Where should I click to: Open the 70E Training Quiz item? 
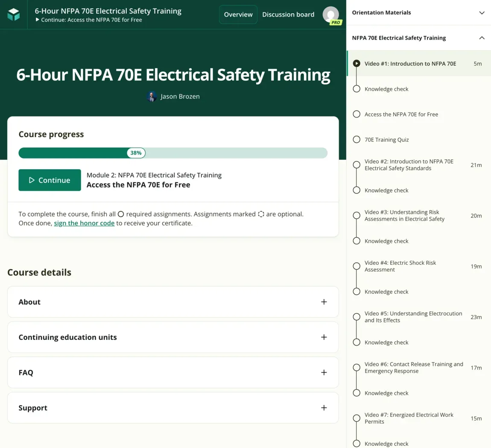(x=419, y=140)
